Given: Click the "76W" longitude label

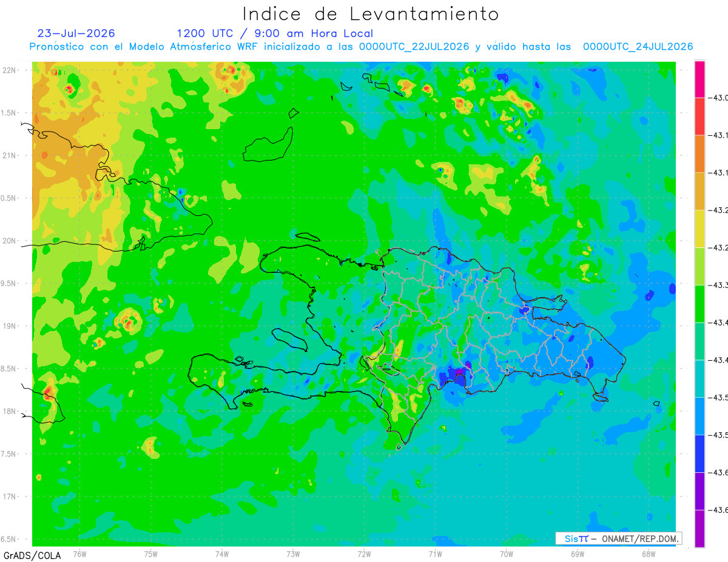Looking at the screenshot, I should point(79,554).
